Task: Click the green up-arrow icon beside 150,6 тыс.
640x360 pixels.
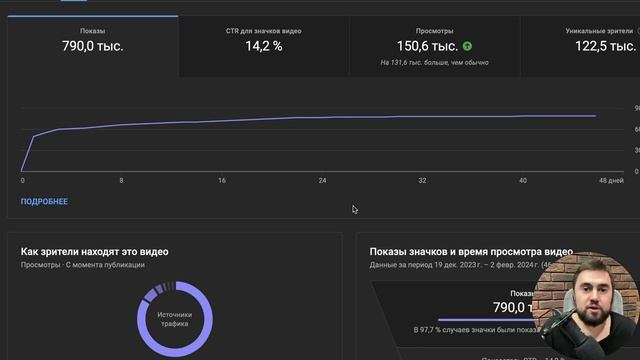Action: (x=467, y=47)
